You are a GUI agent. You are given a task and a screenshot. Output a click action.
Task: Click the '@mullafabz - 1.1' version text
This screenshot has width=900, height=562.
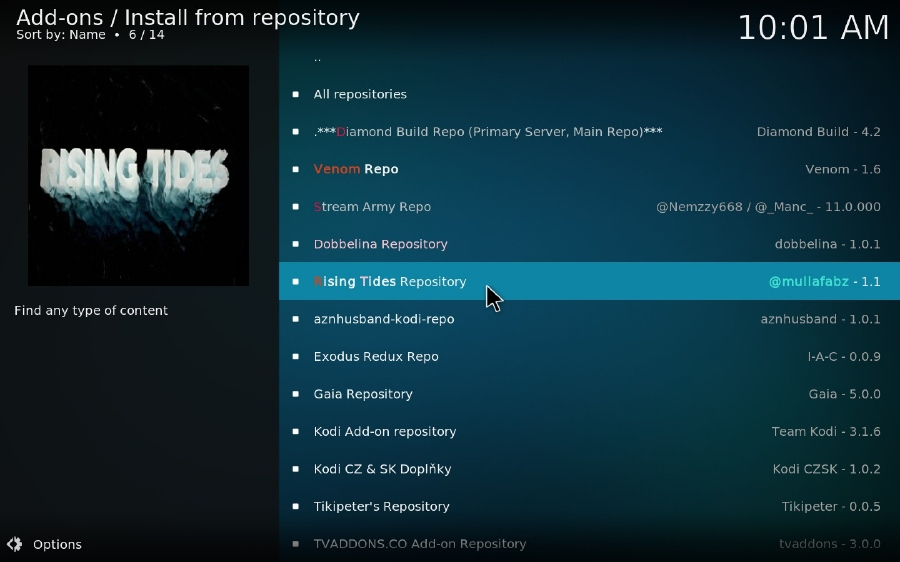pyautogui.click(x=824, y=281)
